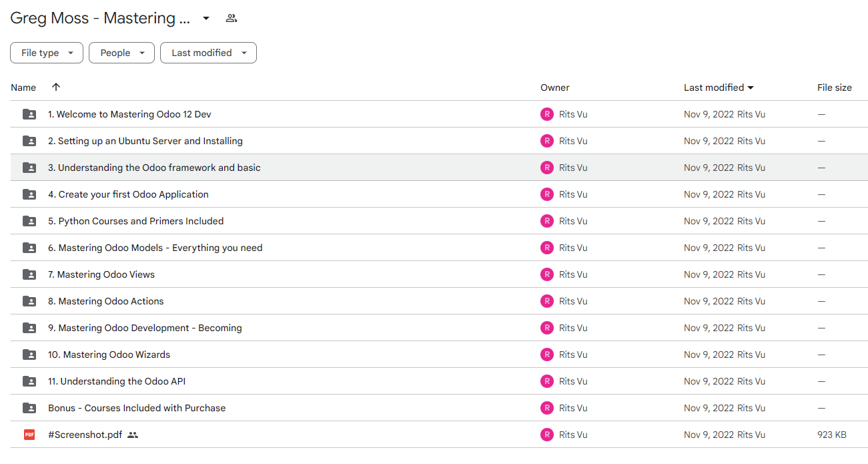Click owner avatar in Welcome to Mastering row

click(547, 114)
